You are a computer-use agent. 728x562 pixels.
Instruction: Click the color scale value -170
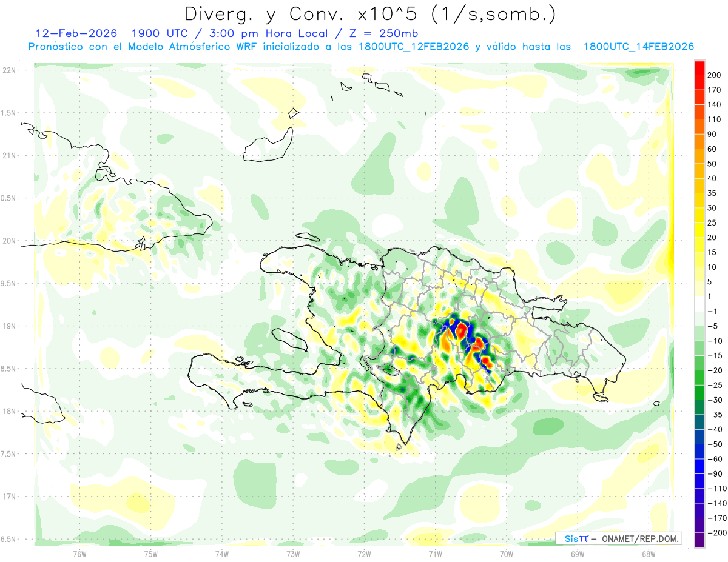(718, 518)
